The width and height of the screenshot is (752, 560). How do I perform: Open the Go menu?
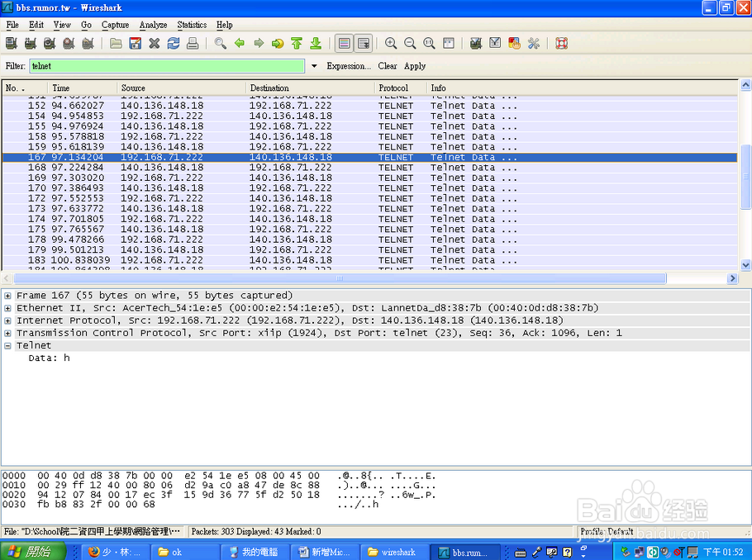pyautogui.click(x=86, y=25)
